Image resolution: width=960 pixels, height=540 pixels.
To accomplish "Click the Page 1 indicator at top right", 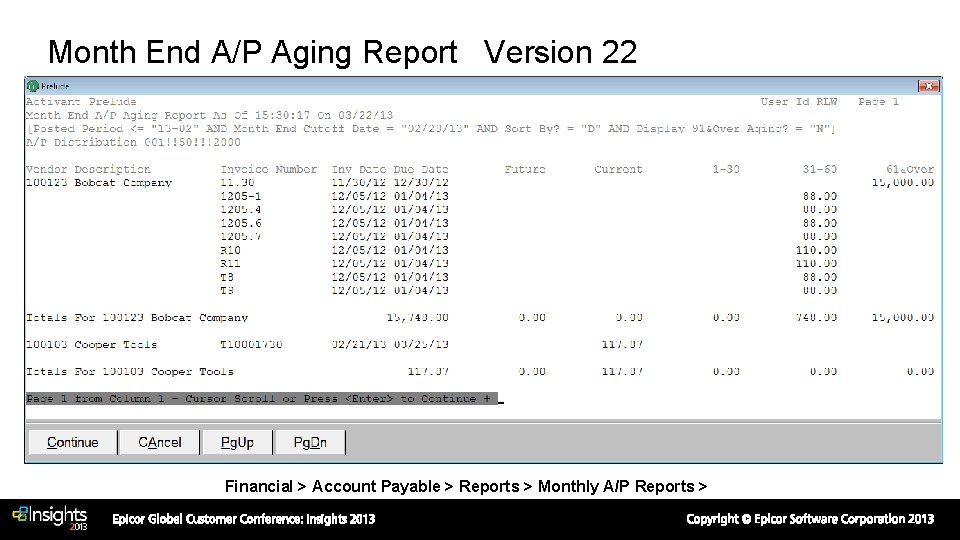I will click(x=879, y=102).
